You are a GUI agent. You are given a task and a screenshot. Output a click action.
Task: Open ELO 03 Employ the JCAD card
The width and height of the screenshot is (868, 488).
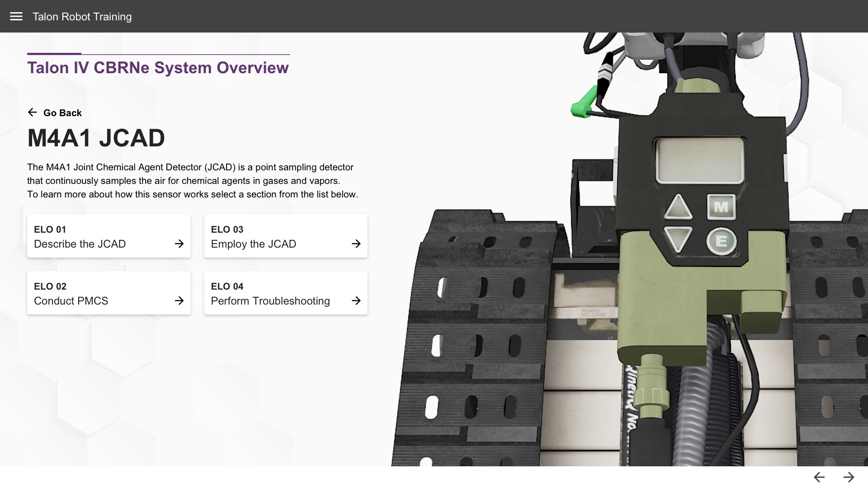click(x=286, y=236)
